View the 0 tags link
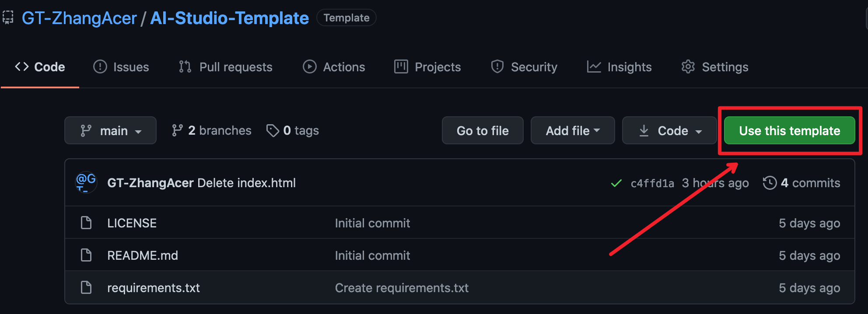868x314 pixels. (293, 130)
